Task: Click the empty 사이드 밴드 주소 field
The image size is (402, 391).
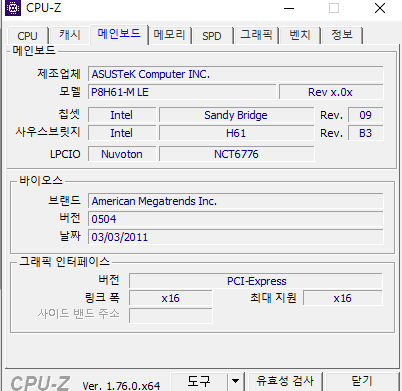Action: coord(171,316)
